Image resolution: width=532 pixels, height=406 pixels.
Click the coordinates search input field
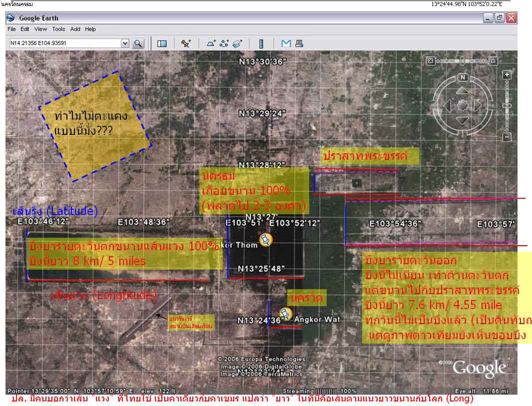[x=65, y=43]
